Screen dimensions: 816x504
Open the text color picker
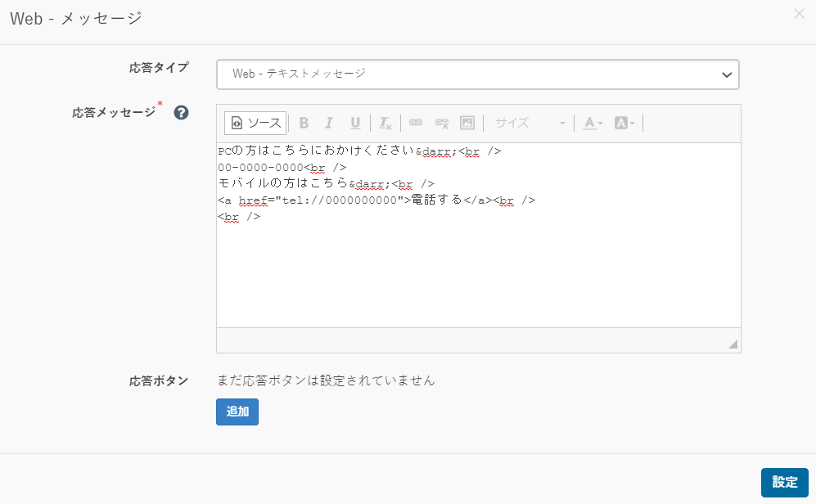[593, 123]
